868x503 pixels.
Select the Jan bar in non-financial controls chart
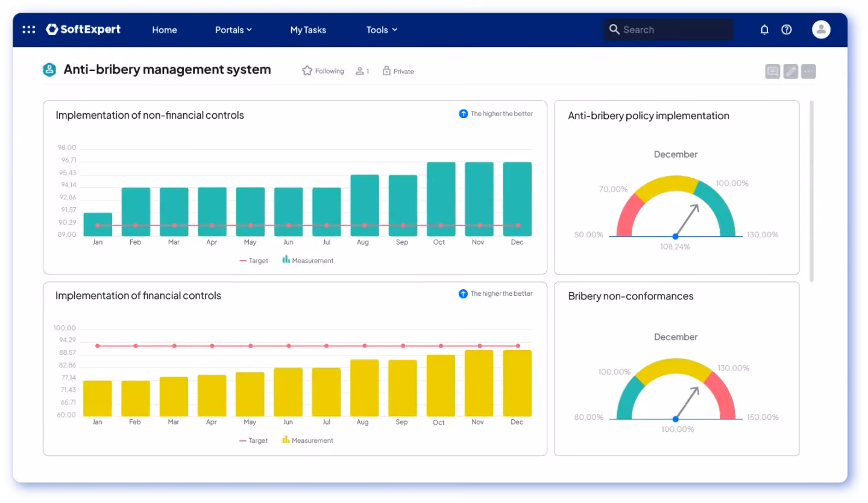[x=98, y=224]
